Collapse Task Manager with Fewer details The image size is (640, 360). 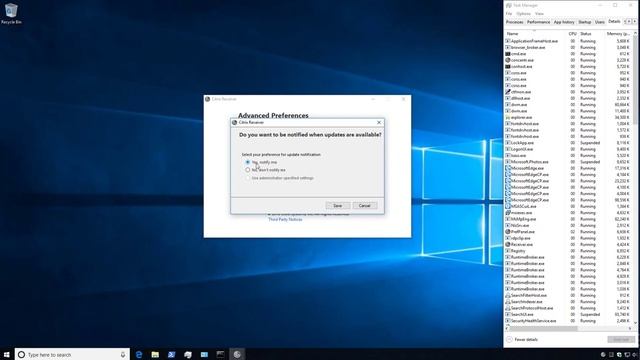(x=522, y=340)
